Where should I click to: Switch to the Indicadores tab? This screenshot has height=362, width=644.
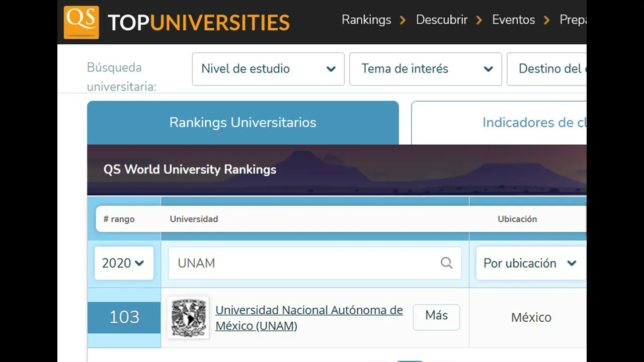point(499,123)
